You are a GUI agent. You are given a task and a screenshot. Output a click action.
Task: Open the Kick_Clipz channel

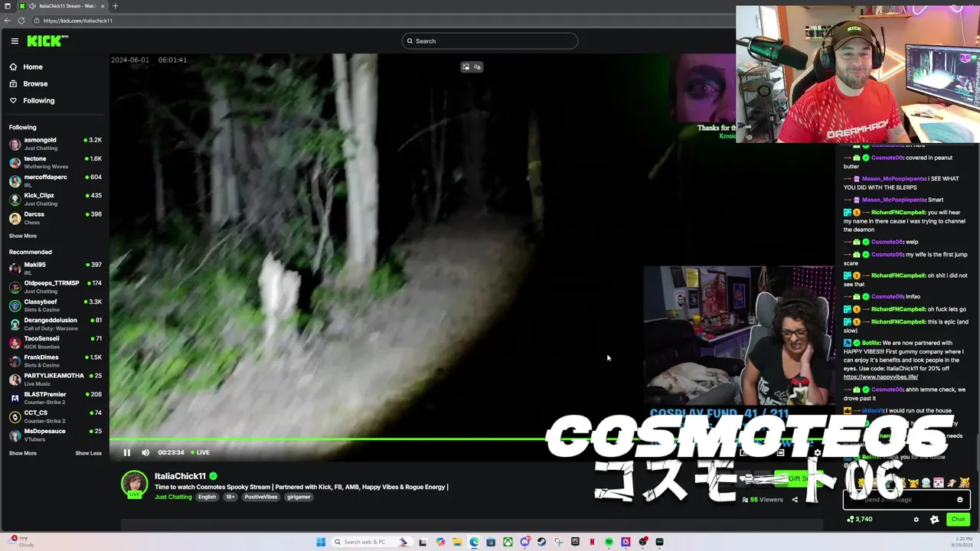(x=55, y=199)
